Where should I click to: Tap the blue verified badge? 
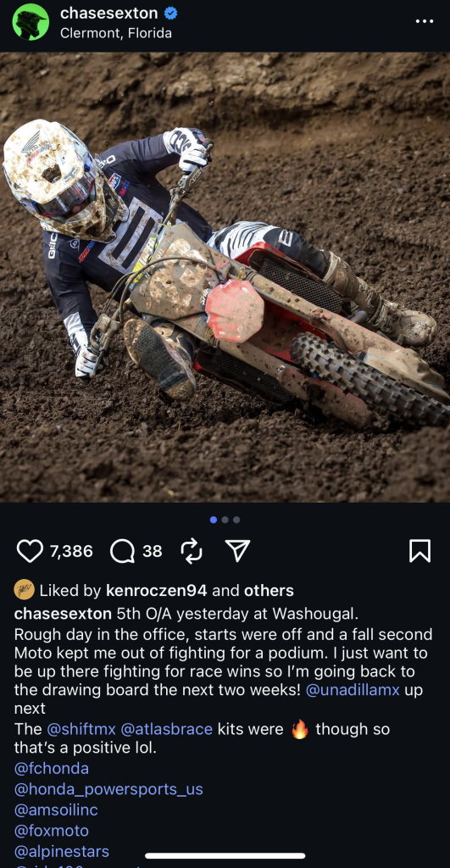tap(171, 14)
